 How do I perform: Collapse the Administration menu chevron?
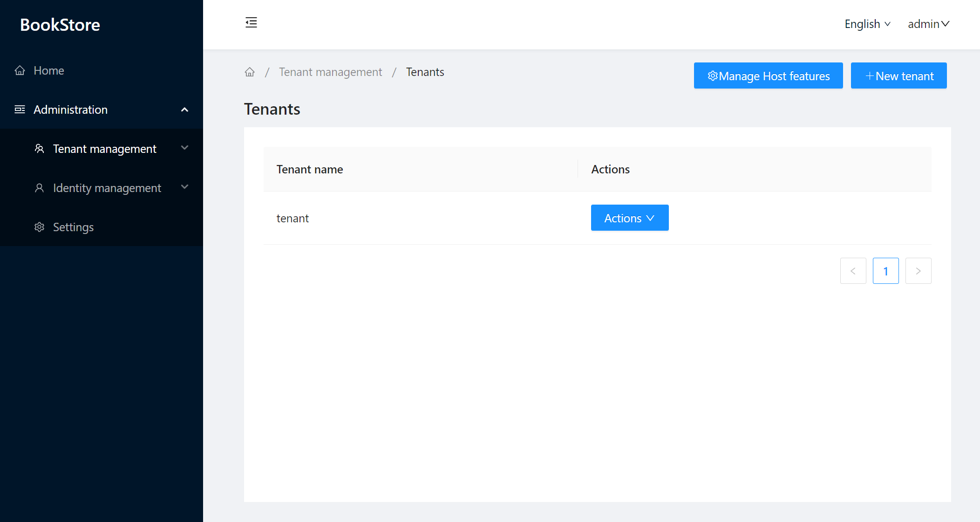click(x=184, y=110)
